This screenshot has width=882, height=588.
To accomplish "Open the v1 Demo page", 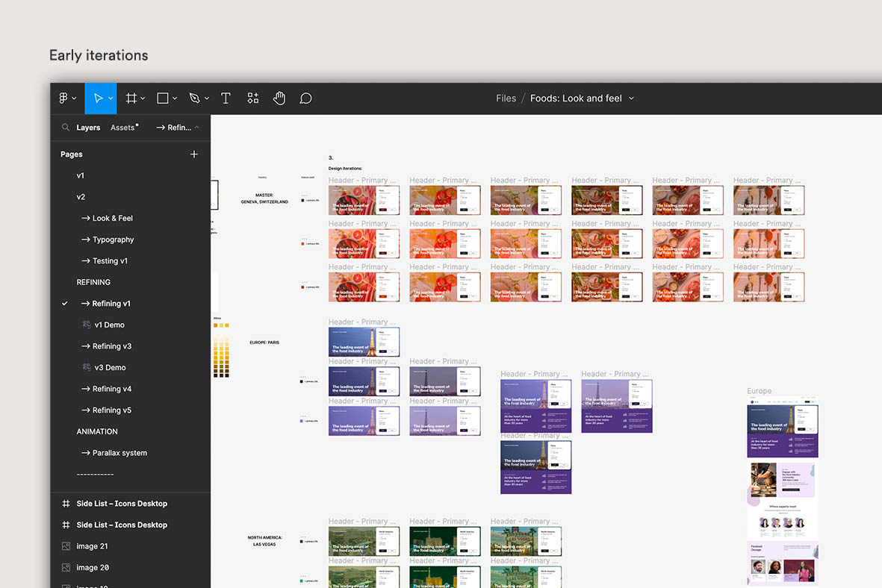I will tap(109, 325).
